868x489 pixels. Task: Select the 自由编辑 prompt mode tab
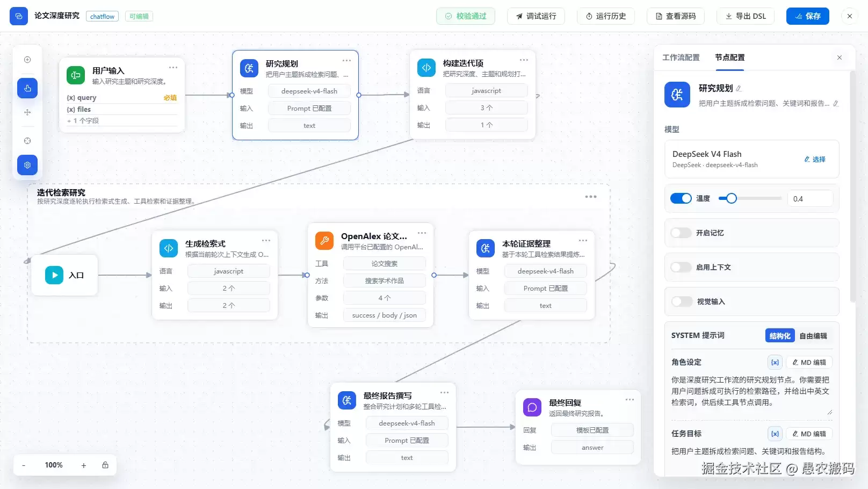(813, 336)
